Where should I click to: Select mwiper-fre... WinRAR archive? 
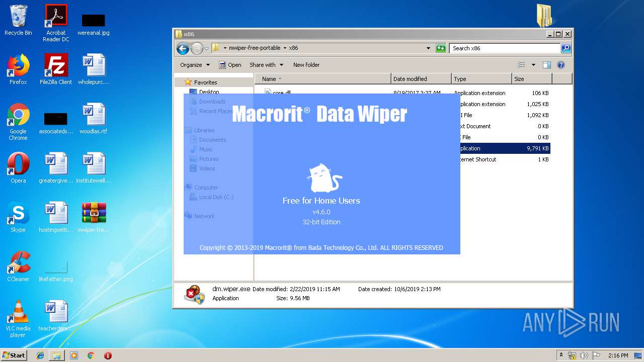94,217
